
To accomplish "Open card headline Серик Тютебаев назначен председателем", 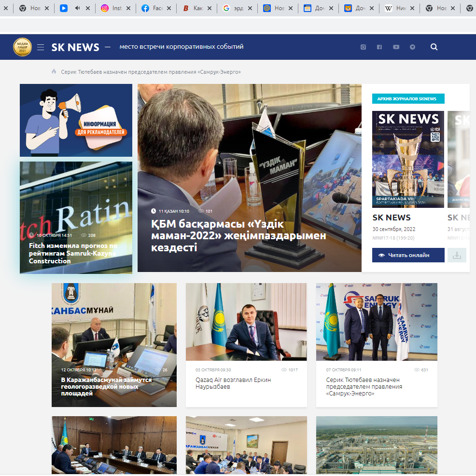I will (x=364, y=386).
